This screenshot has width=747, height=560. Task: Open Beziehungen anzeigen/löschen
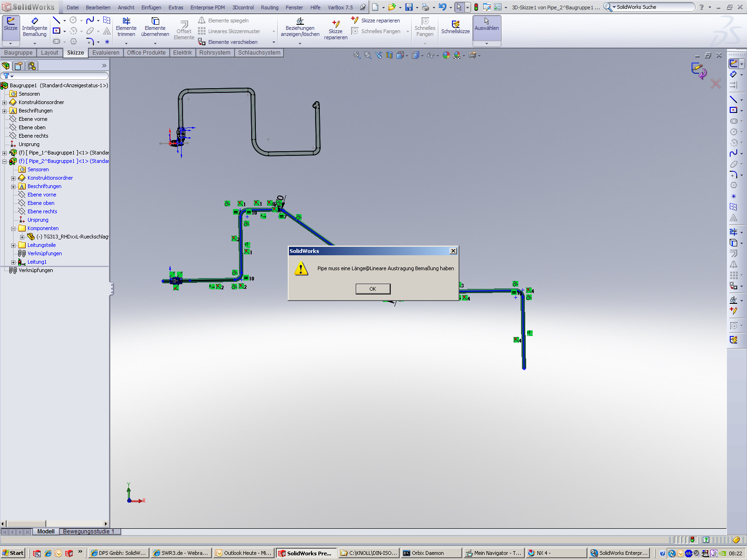coord(300,28)
